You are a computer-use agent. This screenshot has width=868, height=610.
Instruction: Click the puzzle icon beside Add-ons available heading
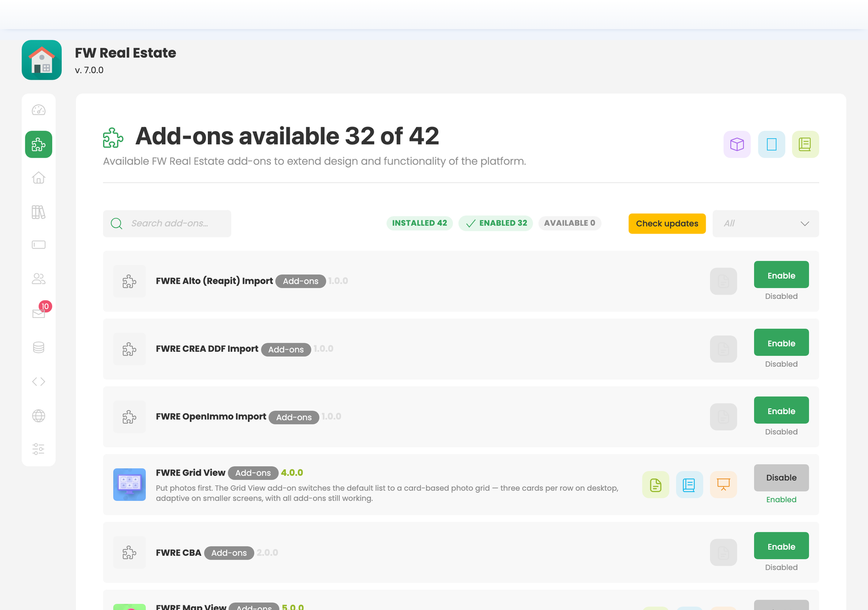[x=113, y=138]
